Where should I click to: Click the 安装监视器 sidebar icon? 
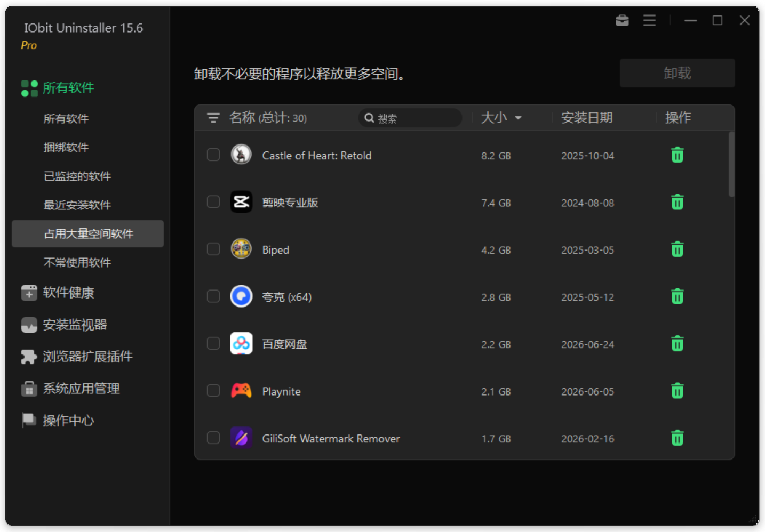29,325
